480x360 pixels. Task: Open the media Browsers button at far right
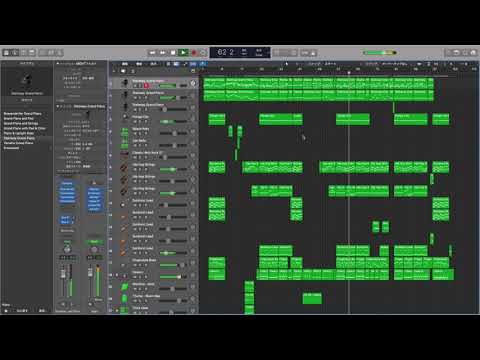pos(473,53)
